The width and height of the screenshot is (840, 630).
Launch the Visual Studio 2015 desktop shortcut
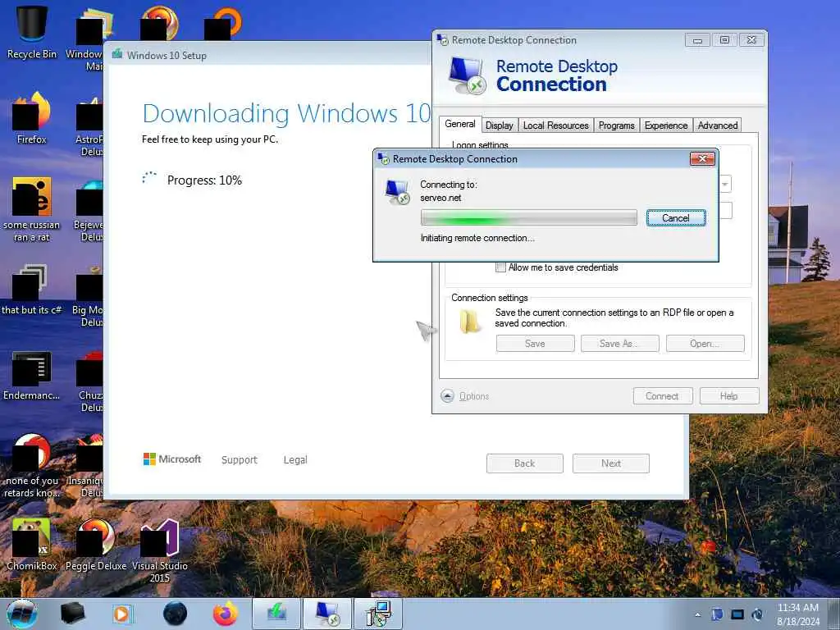(x=160, y=549)
